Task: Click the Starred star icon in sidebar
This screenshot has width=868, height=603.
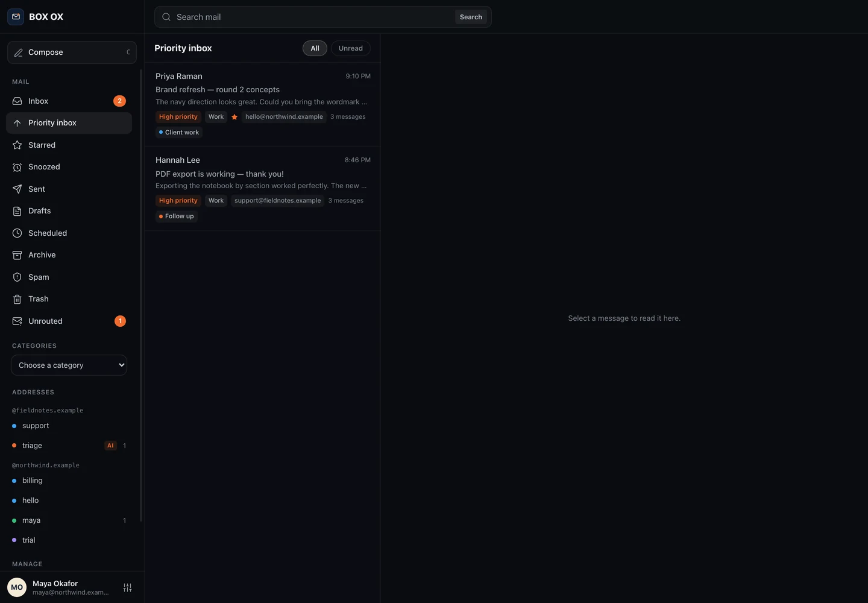Action: click(x=17, y=145)
